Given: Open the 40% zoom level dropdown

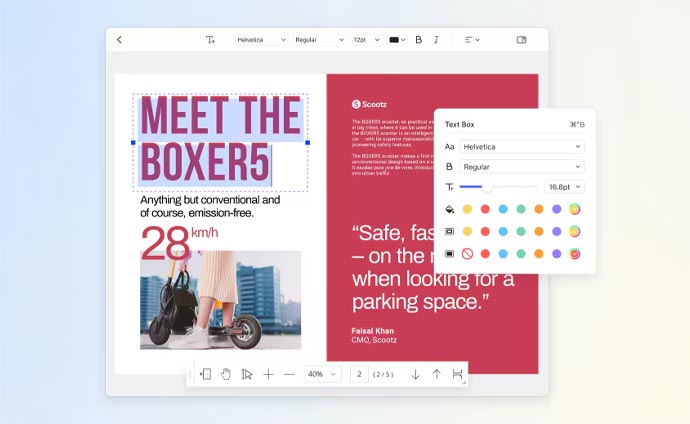Looking at the screenshot, I should click(x=321, y=374).
